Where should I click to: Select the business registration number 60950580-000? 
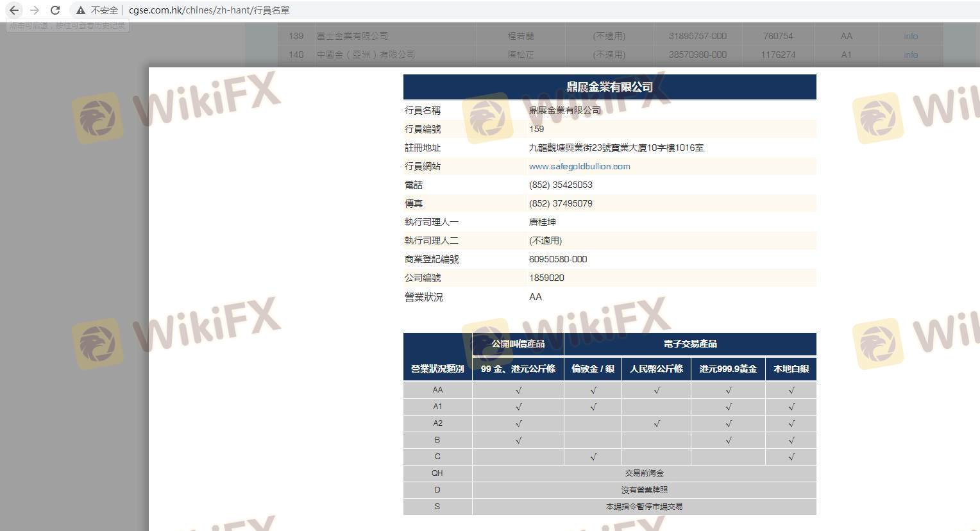(558, 259)
